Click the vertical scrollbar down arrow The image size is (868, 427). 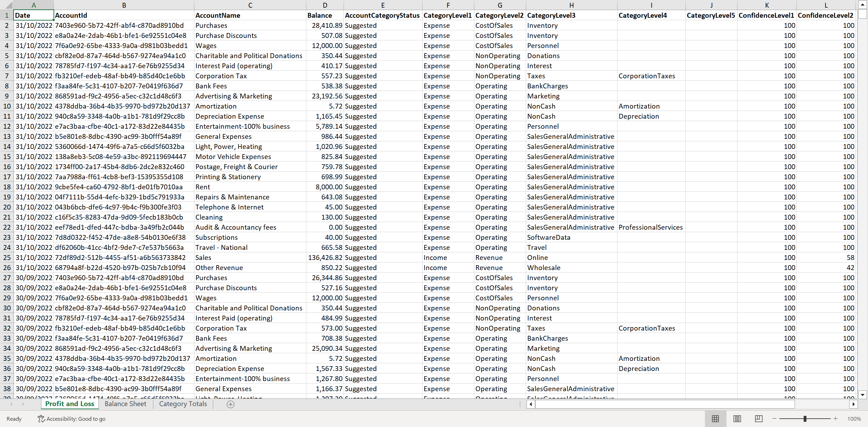[x=862, y=395]
